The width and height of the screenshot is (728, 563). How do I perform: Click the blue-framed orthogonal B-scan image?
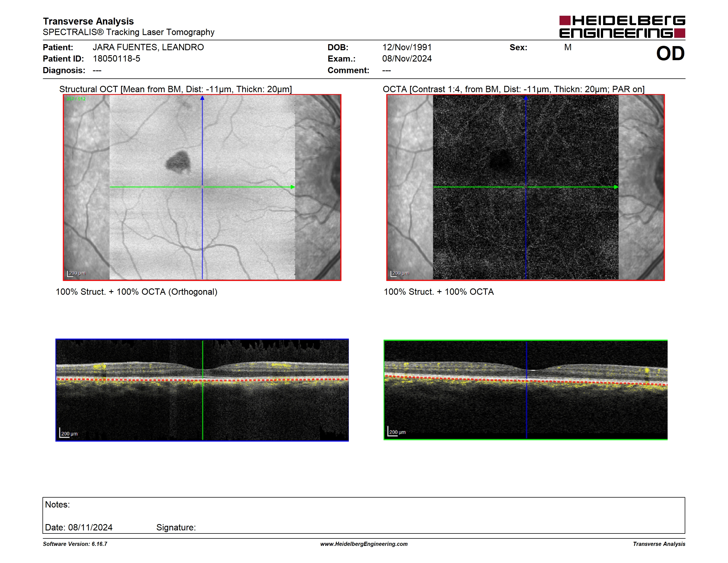pyautogui.click(x=202, y=390)
